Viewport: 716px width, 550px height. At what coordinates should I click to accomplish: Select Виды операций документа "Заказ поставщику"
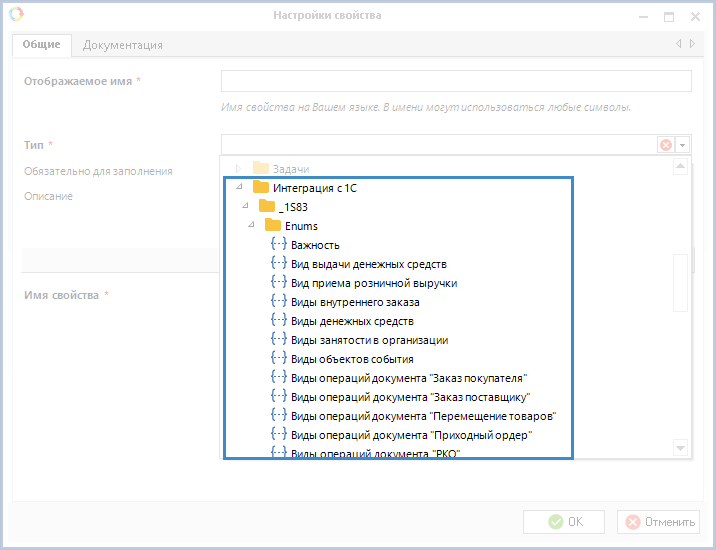coord(411,397)
